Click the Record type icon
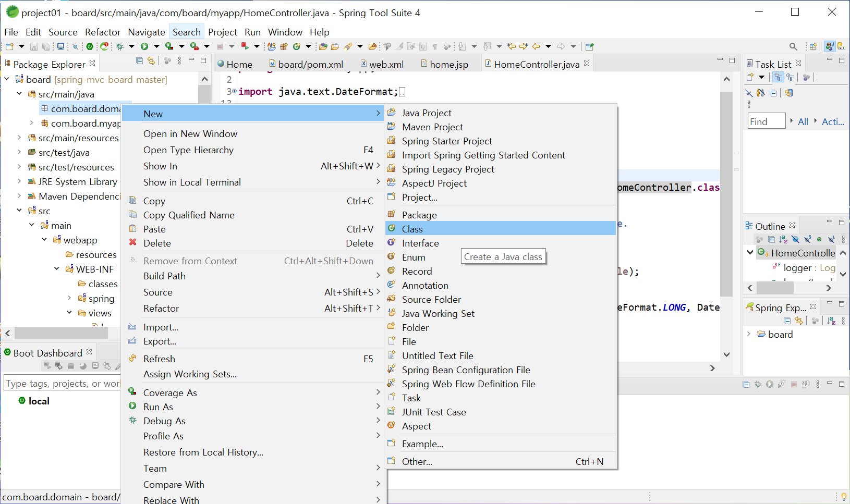 392,271
